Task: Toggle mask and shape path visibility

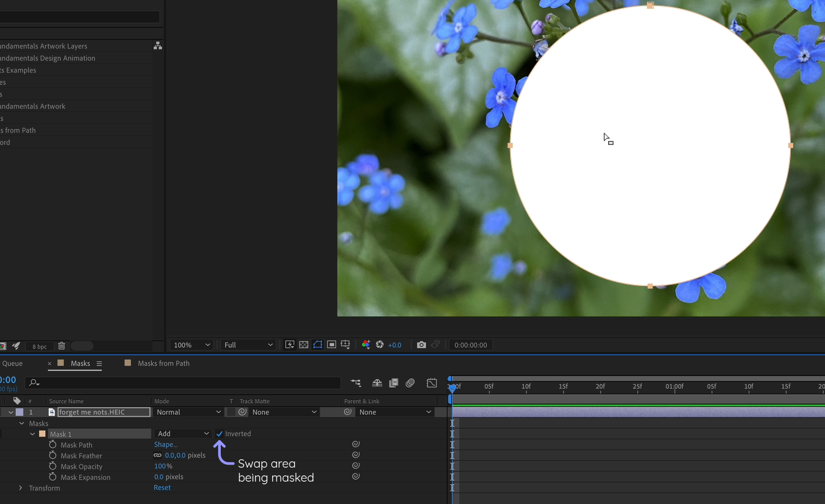Action: (317, 345)
